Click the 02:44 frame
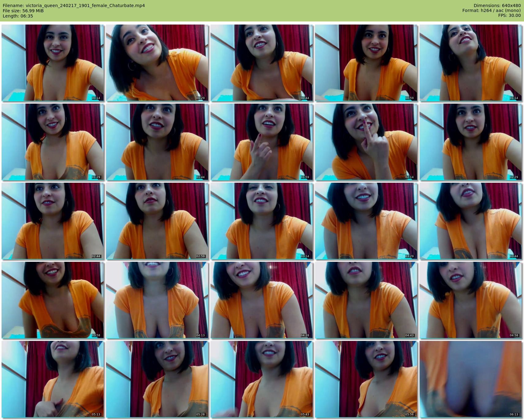The image size is (524, 420). [x=52, y=221]
